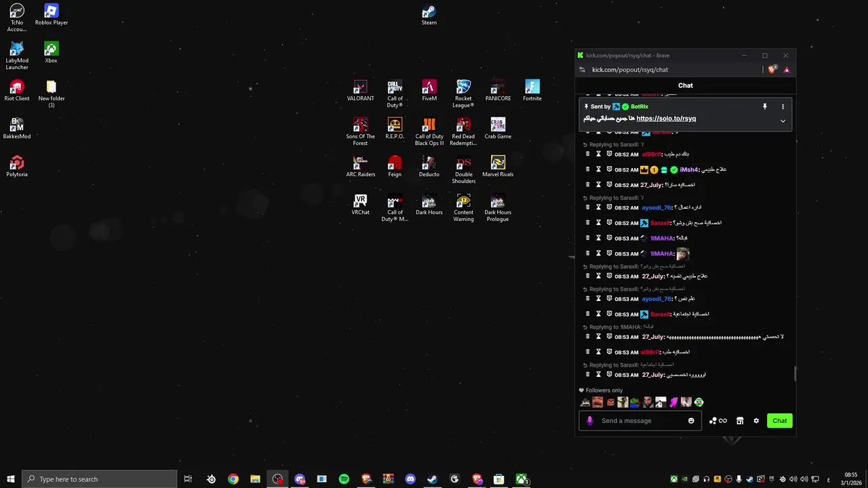Open the Kick shop icon in chat
The image size is (868, 488).
(x=740, y=421)
